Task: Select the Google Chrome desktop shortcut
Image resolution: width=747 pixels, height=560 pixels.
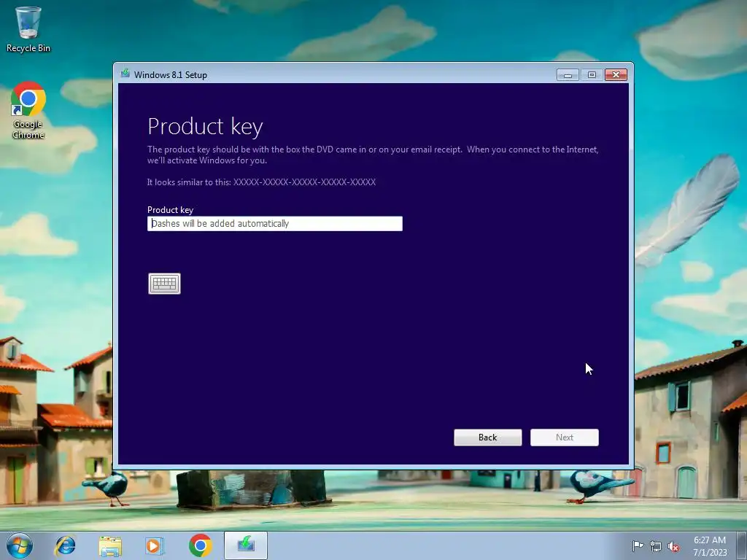Action: (28, 111)
